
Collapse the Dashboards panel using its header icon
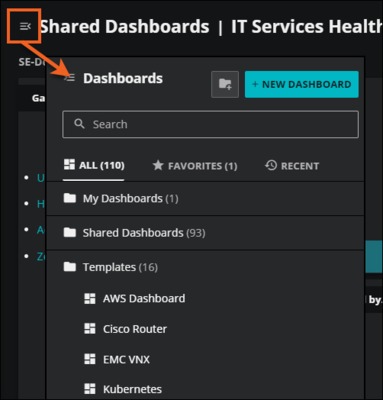pos(70,78)
